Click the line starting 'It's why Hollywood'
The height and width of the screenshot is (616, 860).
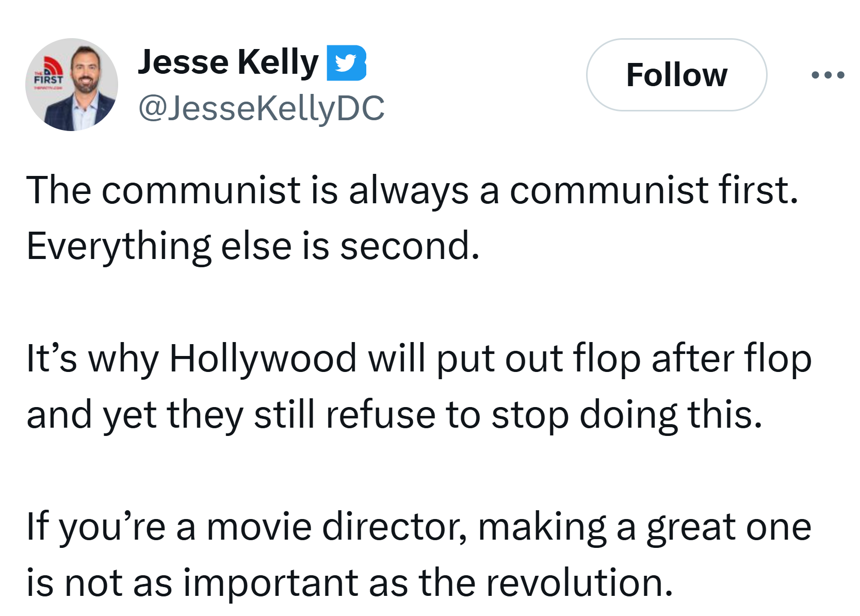coord(419,359)
